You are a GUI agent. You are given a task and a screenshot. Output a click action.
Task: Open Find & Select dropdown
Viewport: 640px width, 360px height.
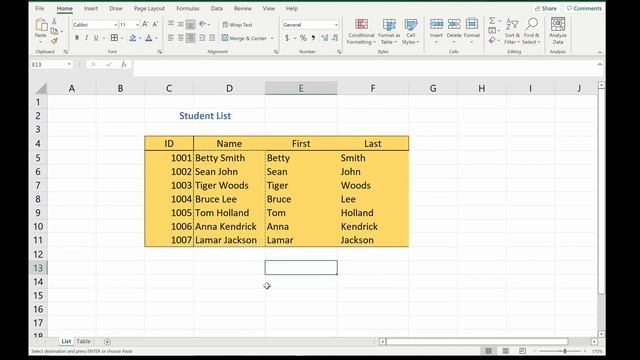click(x=531, y=31)
